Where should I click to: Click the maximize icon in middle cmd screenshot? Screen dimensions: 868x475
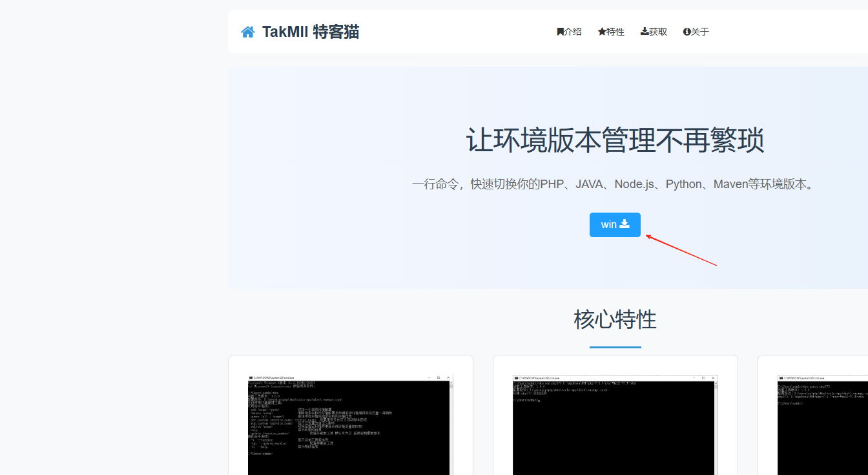pos(703,377)
